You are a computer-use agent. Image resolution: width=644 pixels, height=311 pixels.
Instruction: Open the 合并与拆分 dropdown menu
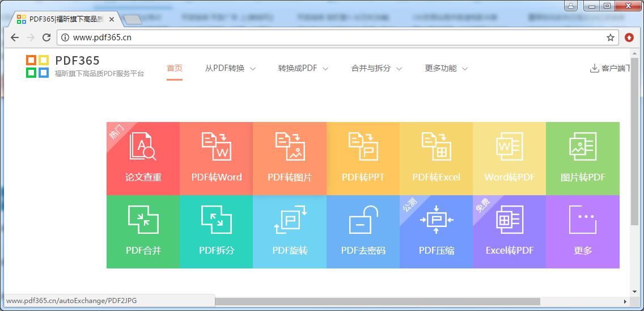376,69
